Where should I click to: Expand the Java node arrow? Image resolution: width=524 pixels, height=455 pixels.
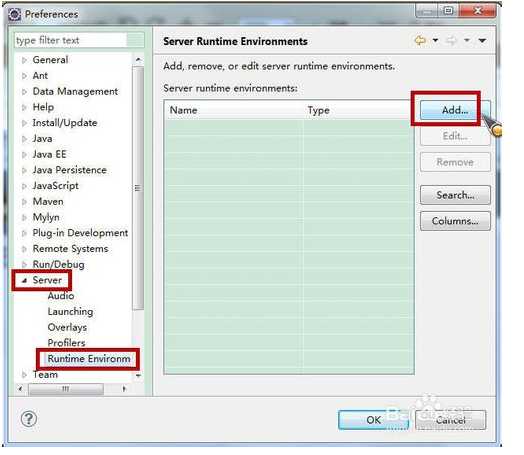click(x=24, y=139)
